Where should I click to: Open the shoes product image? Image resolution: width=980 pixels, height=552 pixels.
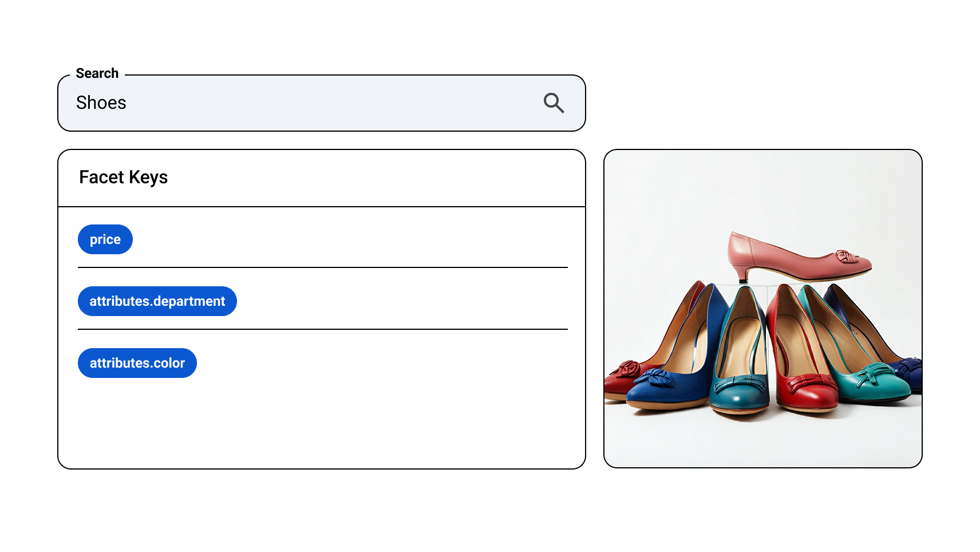click(762, 309)
